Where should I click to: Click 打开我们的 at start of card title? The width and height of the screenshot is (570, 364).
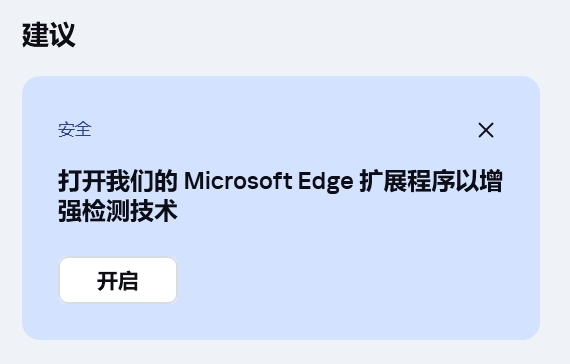point(118,181)
